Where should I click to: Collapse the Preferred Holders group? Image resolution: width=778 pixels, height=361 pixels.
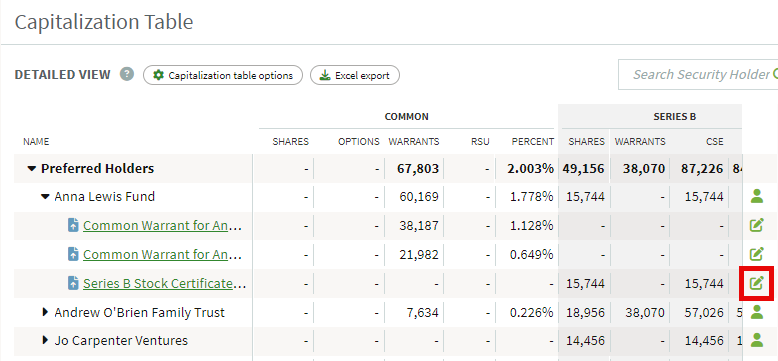(x=32, y=169)
